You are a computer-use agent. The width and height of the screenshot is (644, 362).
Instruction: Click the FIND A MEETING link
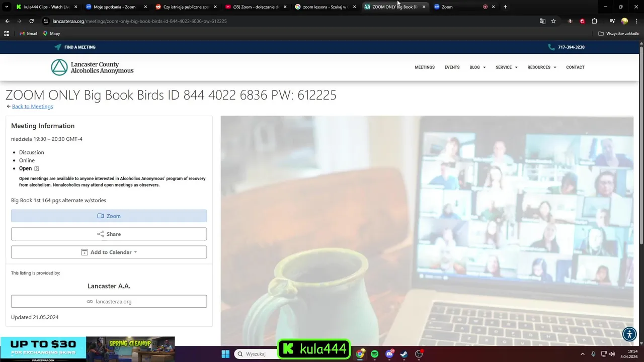point(75,47)
